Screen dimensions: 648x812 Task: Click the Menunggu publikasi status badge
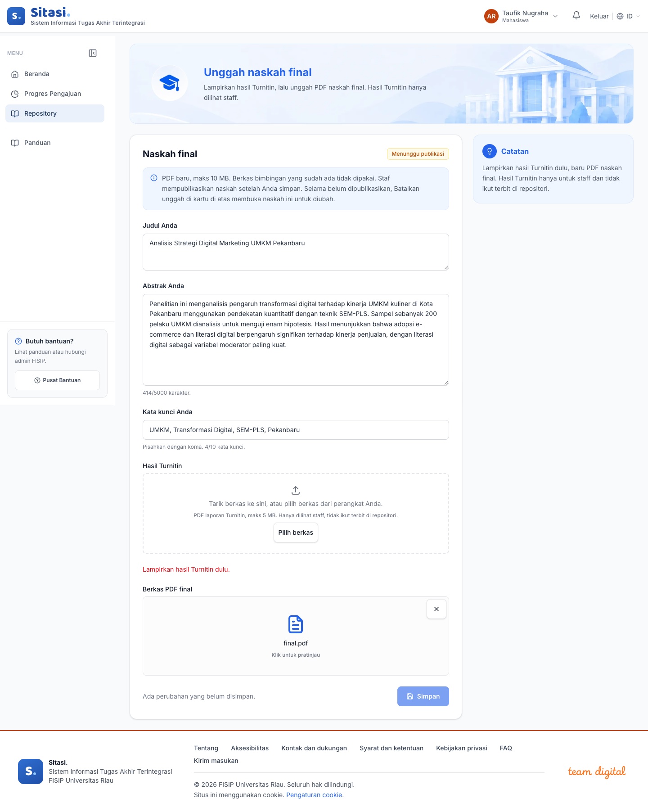pos(418,154)
